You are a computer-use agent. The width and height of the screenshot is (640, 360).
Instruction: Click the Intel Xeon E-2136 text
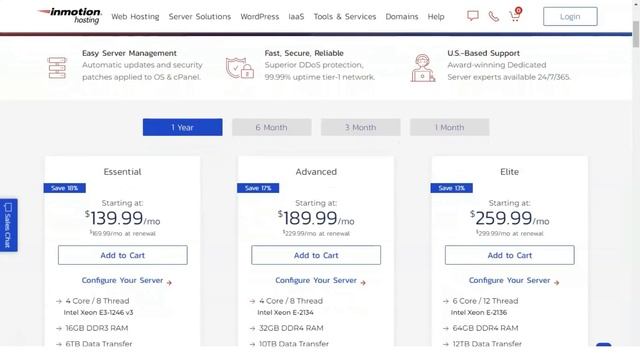[x=479, y=312]
